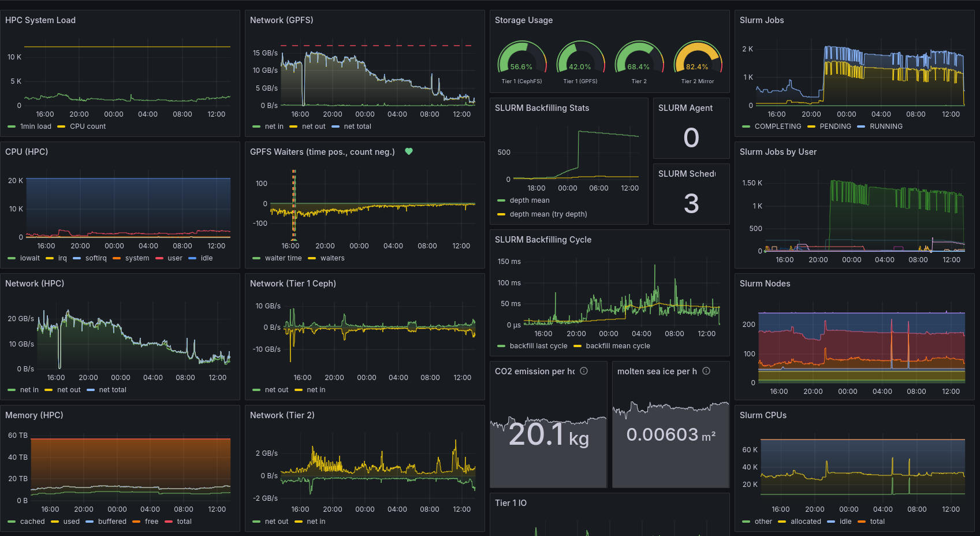The image size is (980, 536).
Task: Click the SLURM Agent panel title
Action: point(685,108)
